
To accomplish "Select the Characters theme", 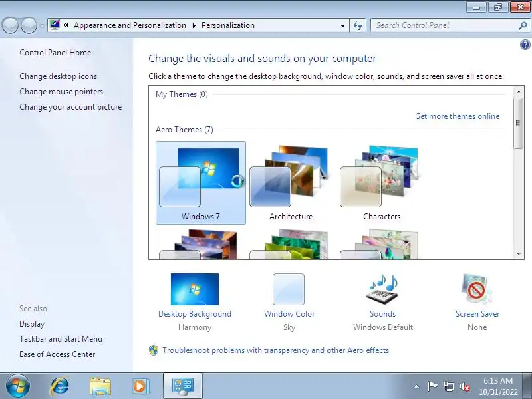I will pos(381,183).
